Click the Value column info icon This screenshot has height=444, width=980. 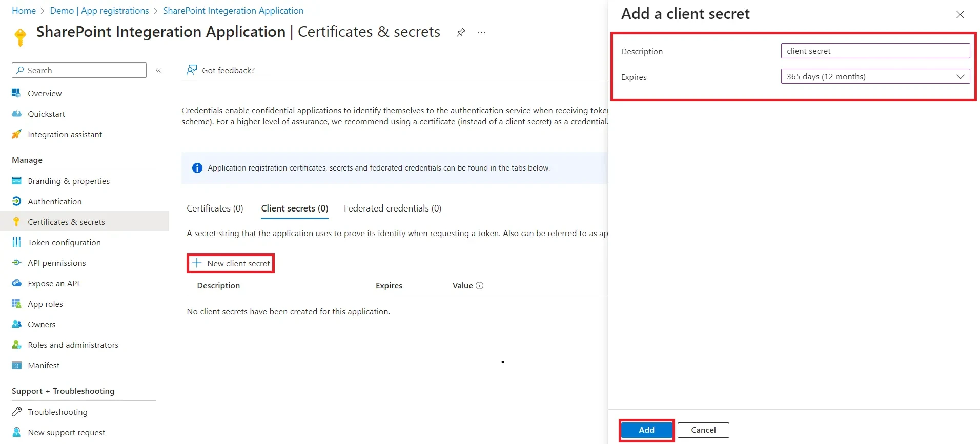tap(480, 286)
